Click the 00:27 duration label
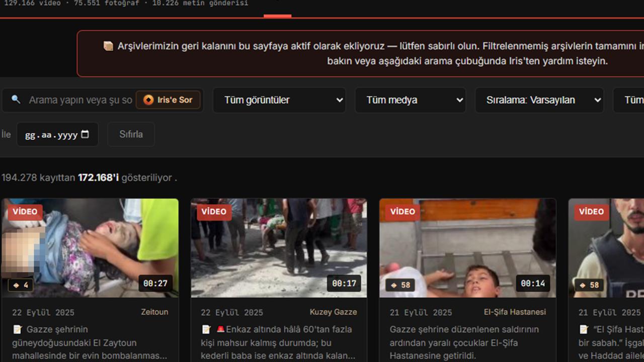The image size is (644, 362). pyautogui.click(x=155, y=283)
